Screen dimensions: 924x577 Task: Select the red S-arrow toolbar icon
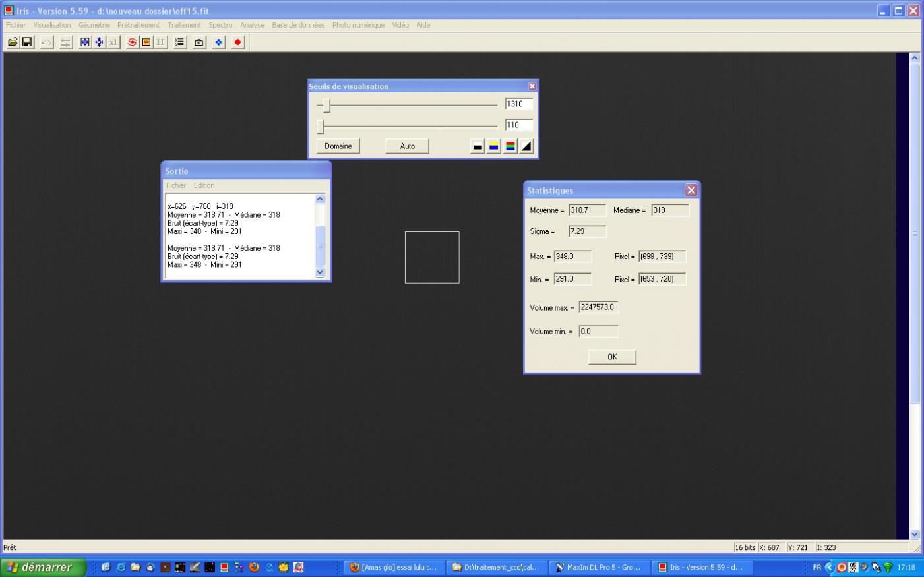coord(133,42)
